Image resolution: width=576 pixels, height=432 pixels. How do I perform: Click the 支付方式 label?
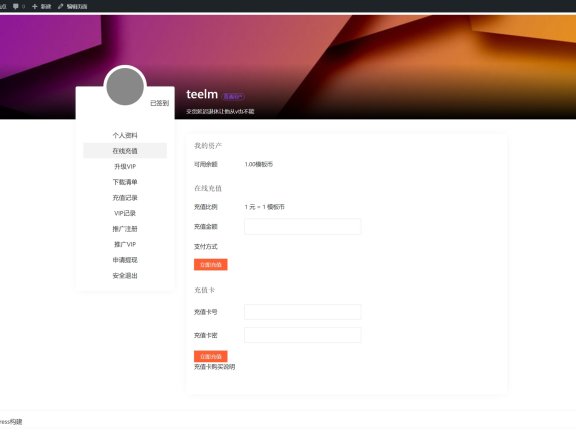click(206, 246)
